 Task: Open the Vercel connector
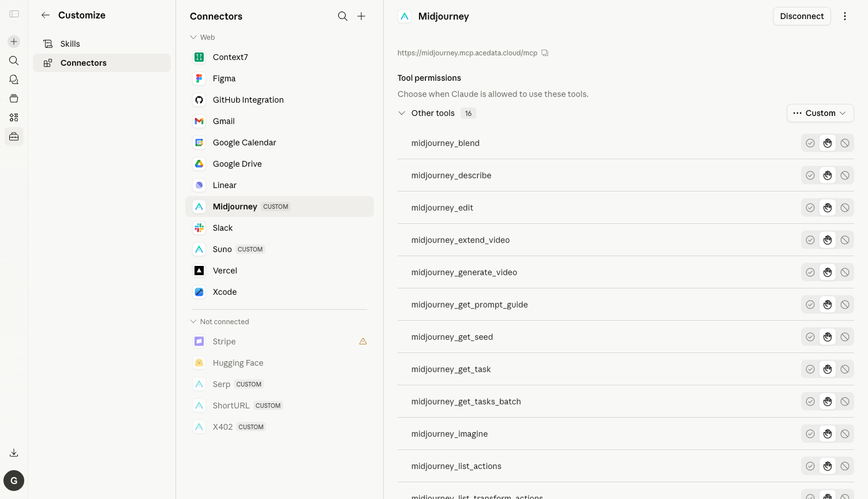coord(279,271)
